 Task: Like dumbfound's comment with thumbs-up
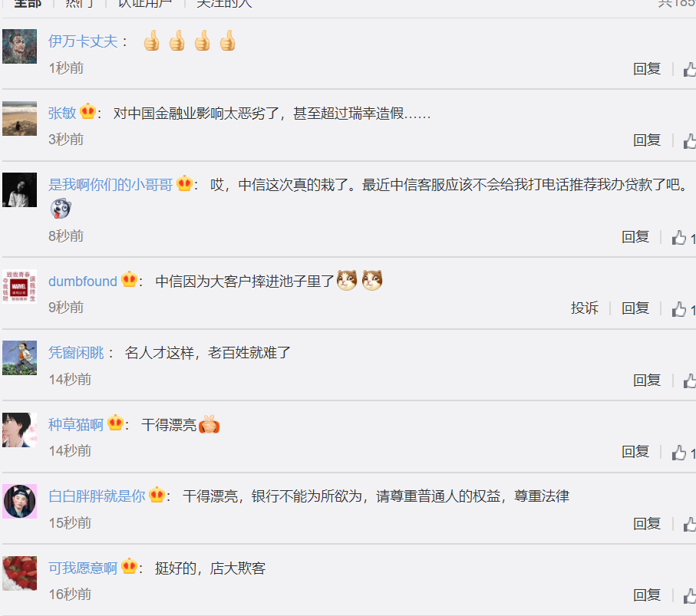click(x=678, y=309)
